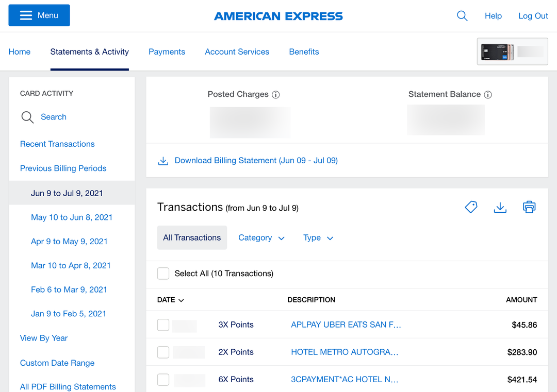Click the download icon next to billing statement
557x392 pixels.
163,160
